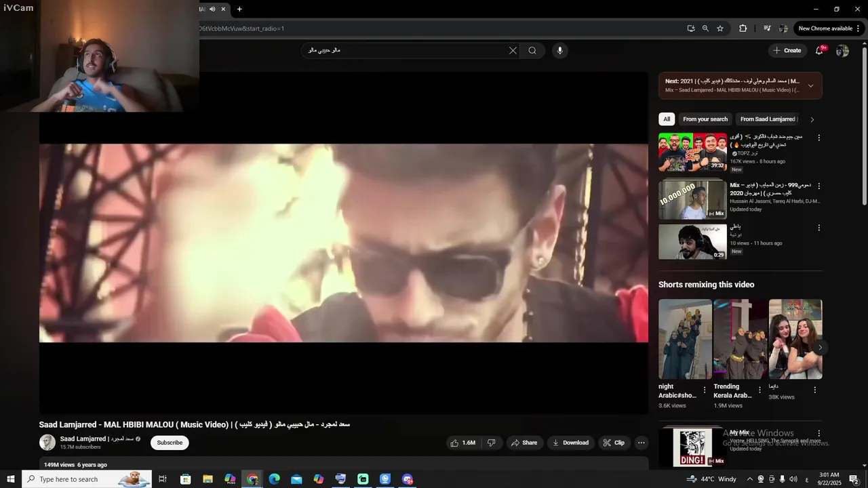Open Task View on taskbar

pyautogui.click(x=163, y=479)
